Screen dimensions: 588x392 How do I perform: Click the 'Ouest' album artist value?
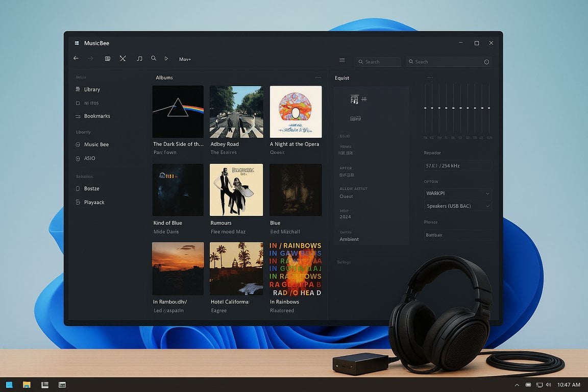(x=346, y=197)
